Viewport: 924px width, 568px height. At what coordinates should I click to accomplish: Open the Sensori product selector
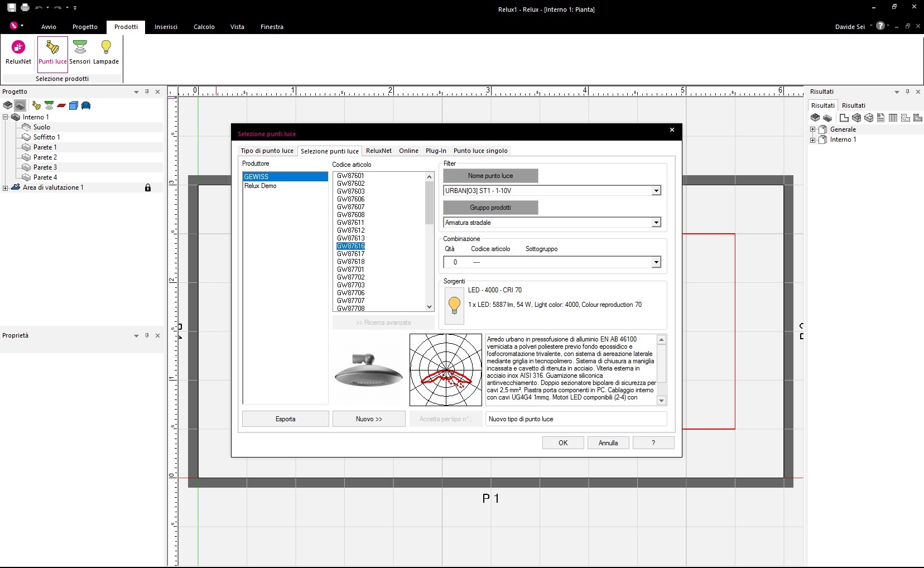(x=80, y=53)
